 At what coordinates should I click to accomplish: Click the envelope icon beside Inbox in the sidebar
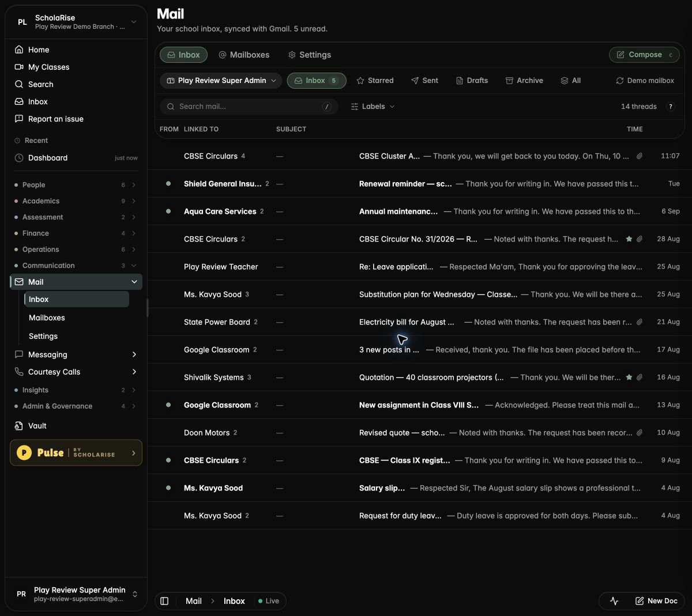click(19, 101)
